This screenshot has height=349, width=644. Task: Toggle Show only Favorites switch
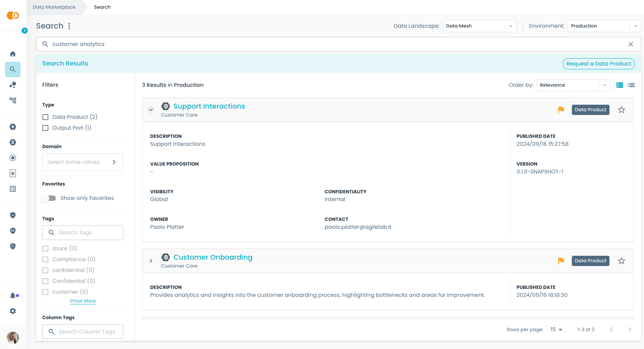point(49,198)
